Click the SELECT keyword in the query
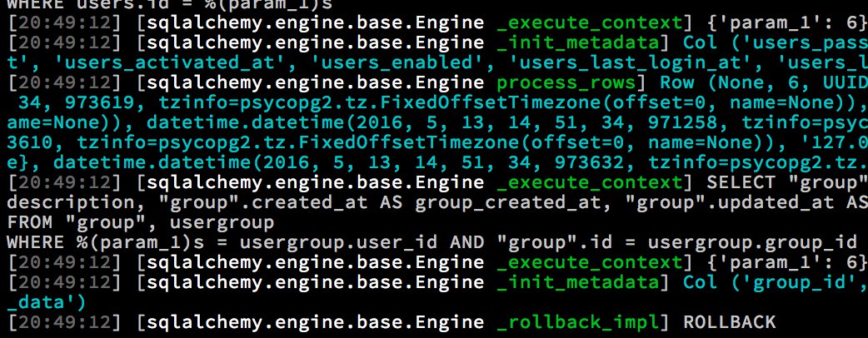 click(741, 182)
